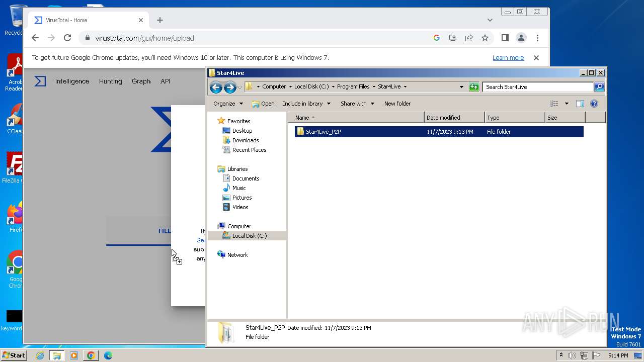
Task: Open the volume icon in system tray
Action: pos(572,355)
